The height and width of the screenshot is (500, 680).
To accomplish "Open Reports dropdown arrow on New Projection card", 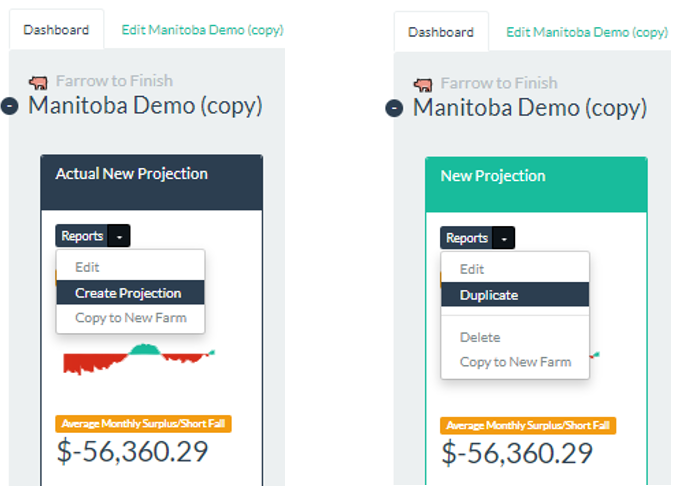I will (503, 239).
